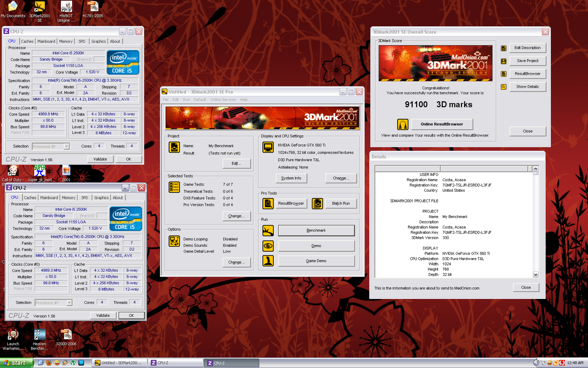588x368 pixels.
Task: Click the Game Demo joystick icon
Action: coord(268,261)
